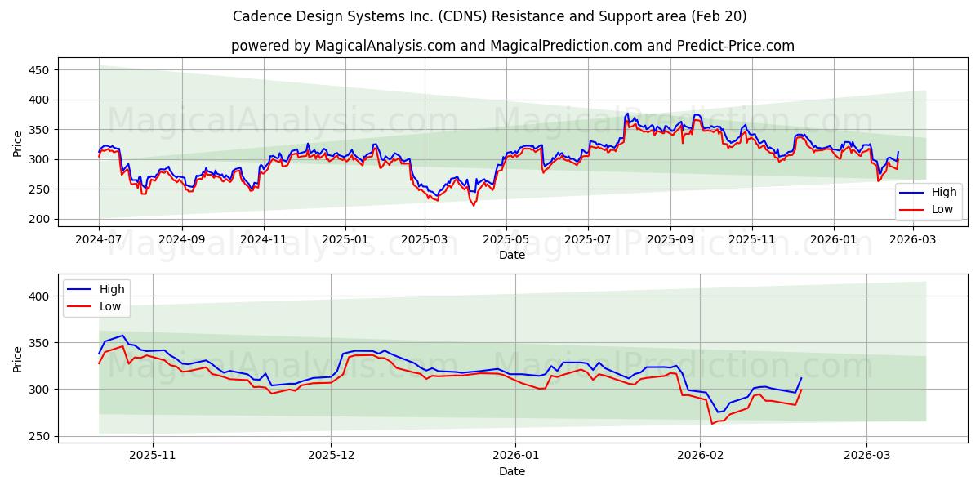This screenshot has width=980, height=490.
Task: Click the '2026-01' tick label in top chart
Action: click(x=834, y=241)
